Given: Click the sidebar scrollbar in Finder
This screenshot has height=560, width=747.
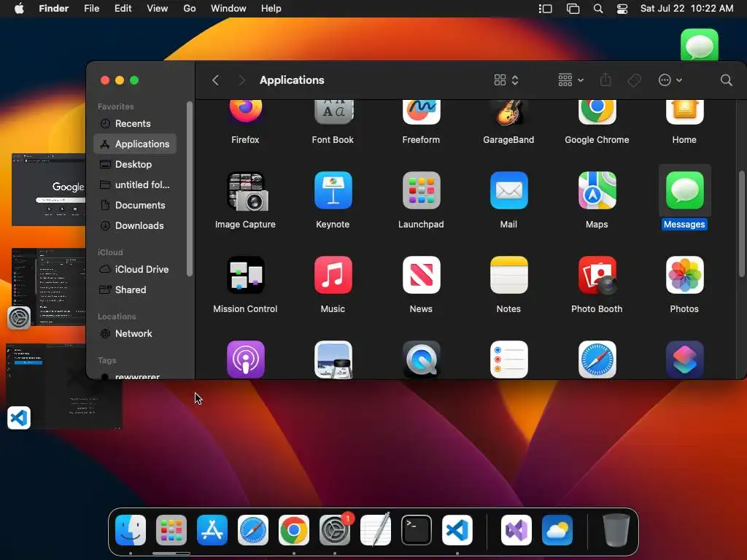Looking at the screenshot, I should [x=190, y=189].
